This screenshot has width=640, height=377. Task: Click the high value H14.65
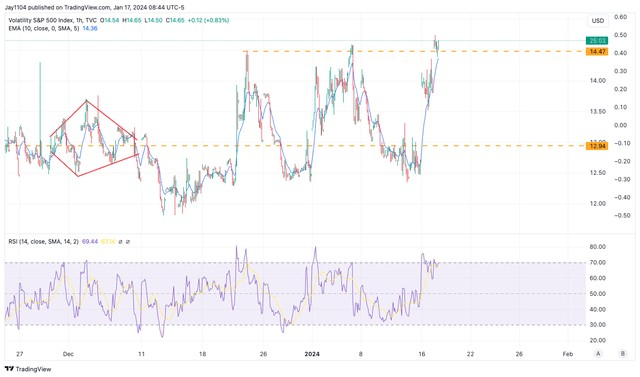(132, 20)
